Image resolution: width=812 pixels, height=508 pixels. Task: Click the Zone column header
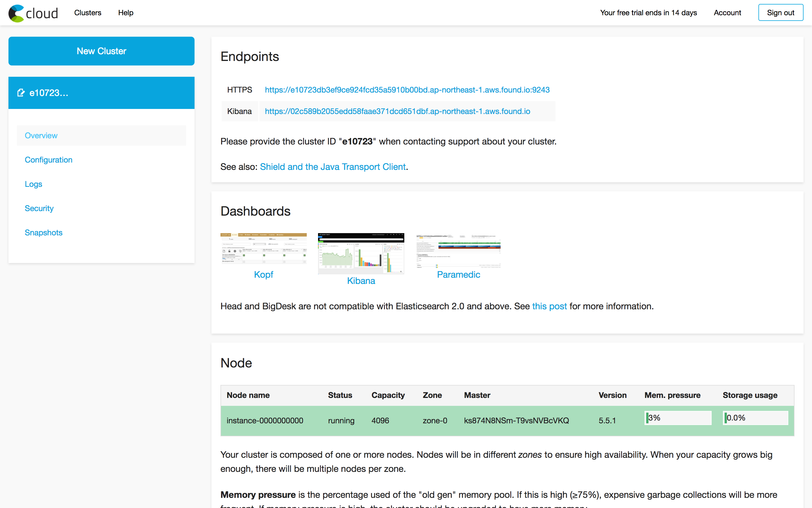(x=432, y=395)
